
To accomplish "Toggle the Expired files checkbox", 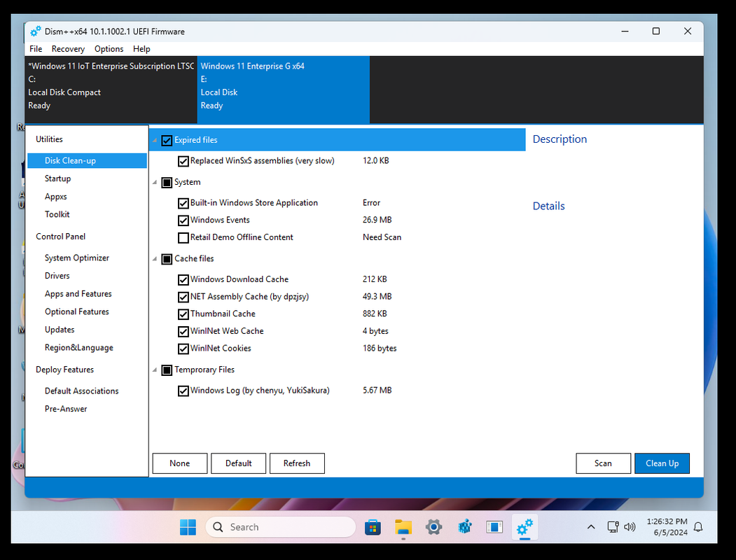I will coord(167,140).
